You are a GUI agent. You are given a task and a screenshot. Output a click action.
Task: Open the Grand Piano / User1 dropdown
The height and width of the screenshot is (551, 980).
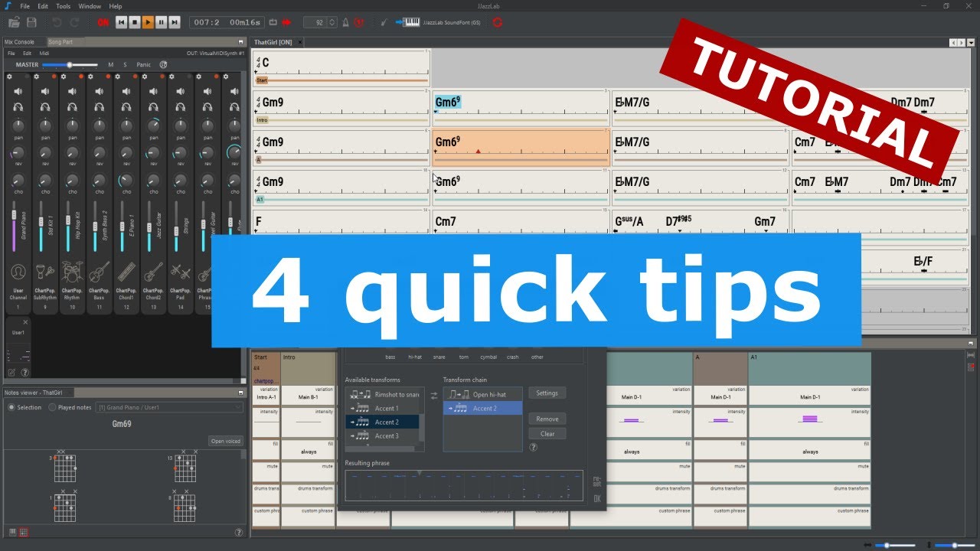coord(169,408)
